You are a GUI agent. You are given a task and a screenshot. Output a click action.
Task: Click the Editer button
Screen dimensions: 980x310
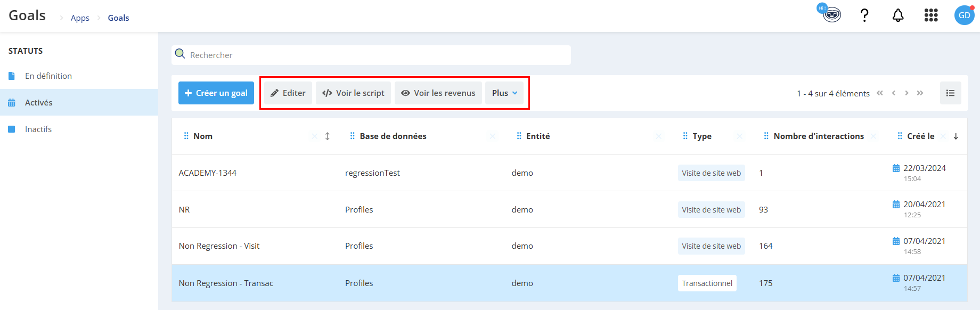pos(288,93)
